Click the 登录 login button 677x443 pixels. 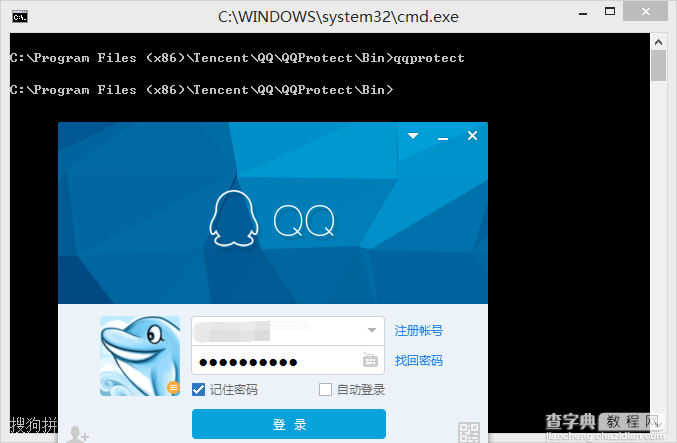[289, 424]
